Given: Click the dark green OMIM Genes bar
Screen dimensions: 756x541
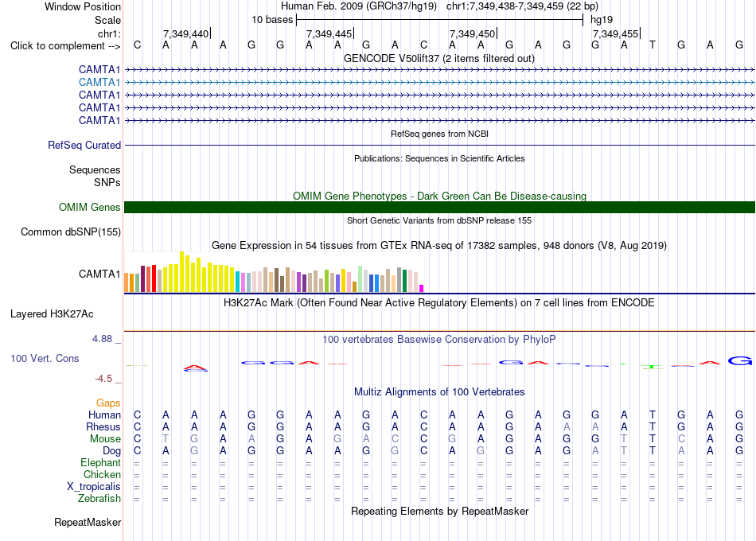Looking at the screenshot, I should 439,208.
